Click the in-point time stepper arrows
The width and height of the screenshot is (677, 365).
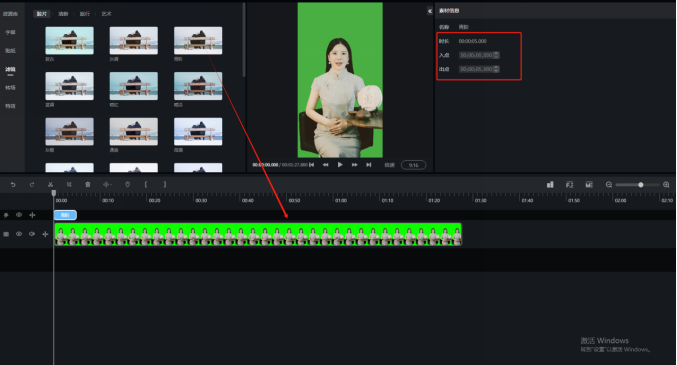point(496,55)
